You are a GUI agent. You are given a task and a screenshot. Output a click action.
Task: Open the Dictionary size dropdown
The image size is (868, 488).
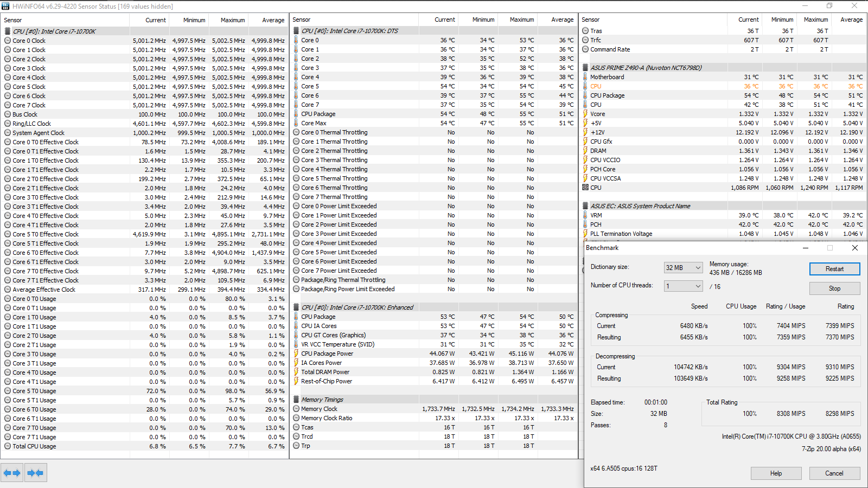pos(684,267)
